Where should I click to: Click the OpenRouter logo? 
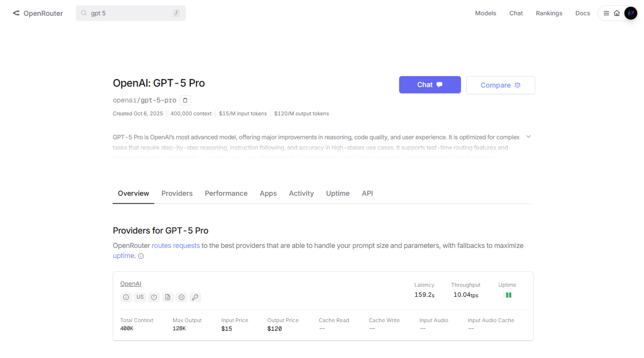(38, 13)
